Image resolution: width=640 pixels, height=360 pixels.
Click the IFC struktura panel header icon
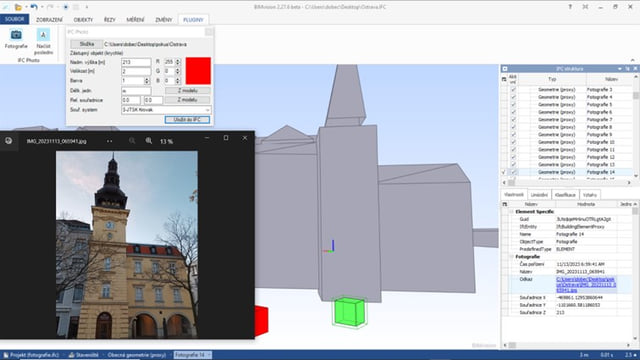tap(505, 69)
